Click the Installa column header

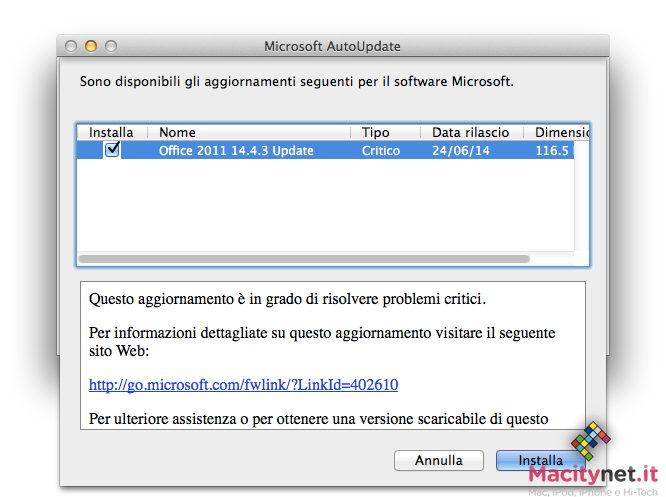tap(112, 132)
